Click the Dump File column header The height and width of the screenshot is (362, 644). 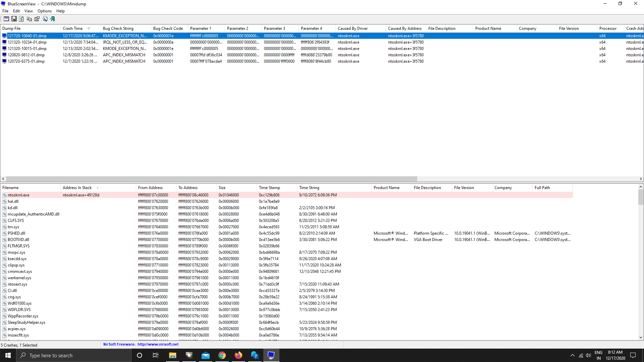[30, 28]
